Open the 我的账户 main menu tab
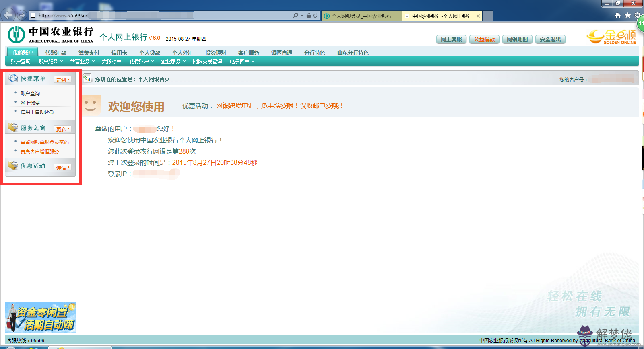The width and height of the screenshot is (644, 349). (23, 52)
